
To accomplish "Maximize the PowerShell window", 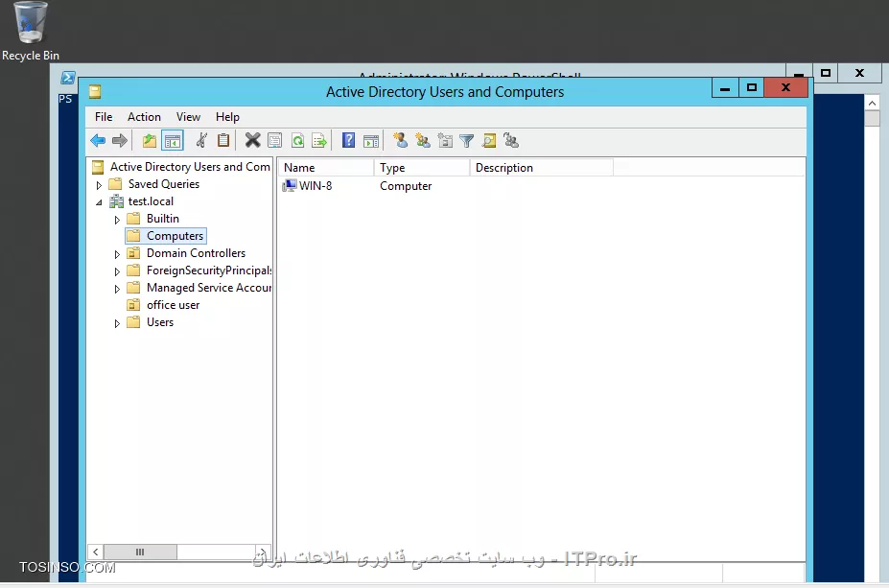I will tap(826, 73).
